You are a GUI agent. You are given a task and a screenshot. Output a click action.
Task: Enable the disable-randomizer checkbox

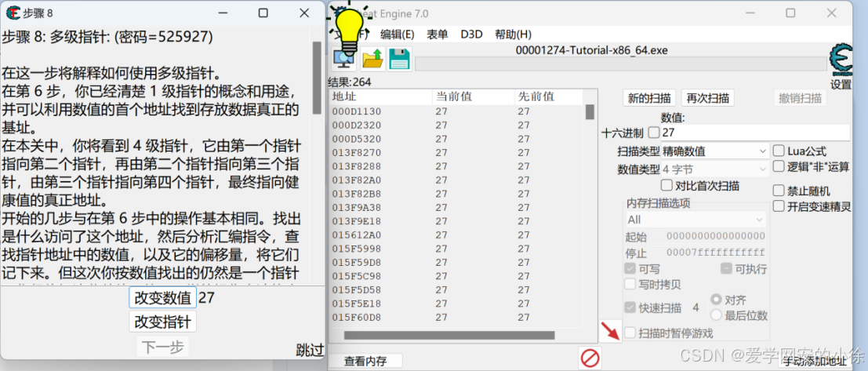click(x=779, y=191)
